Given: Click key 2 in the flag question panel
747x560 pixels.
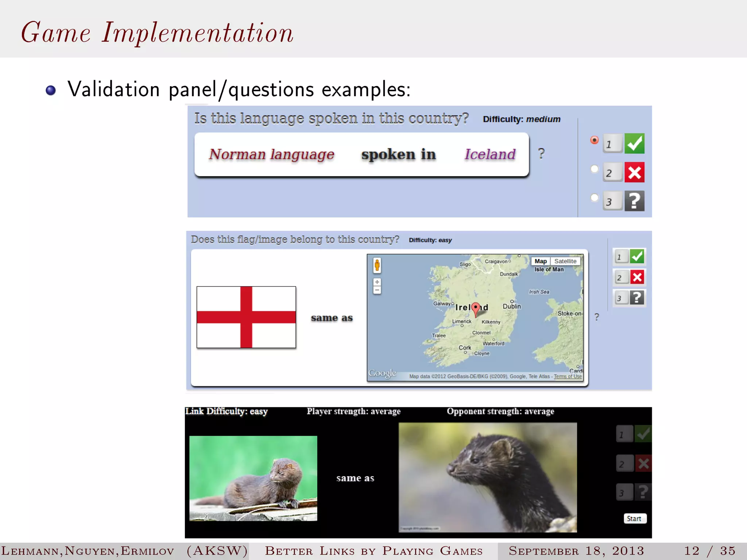Looking at the screenshot, I should [621, 277].
